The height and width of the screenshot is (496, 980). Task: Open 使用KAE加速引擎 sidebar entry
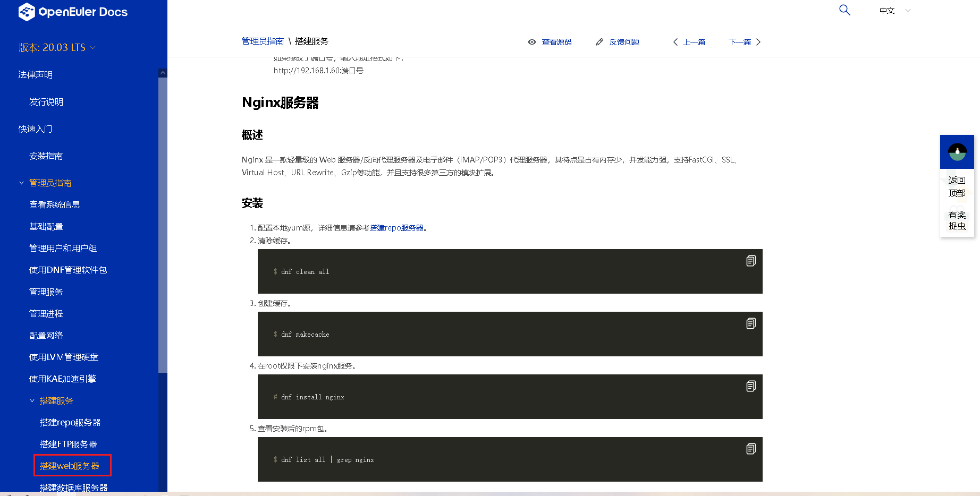(63, 379)
